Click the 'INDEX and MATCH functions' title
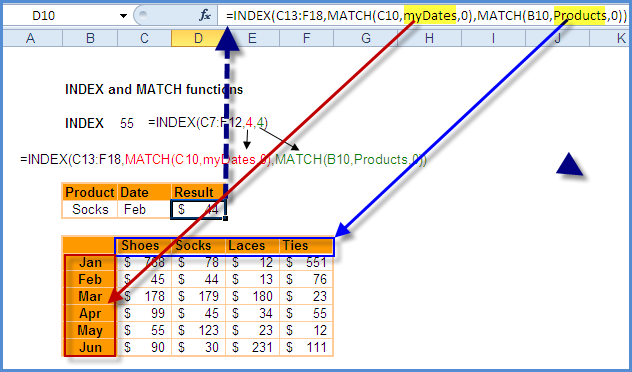The width and height of the screenshot is (632, 372). [x=154, y=89]
